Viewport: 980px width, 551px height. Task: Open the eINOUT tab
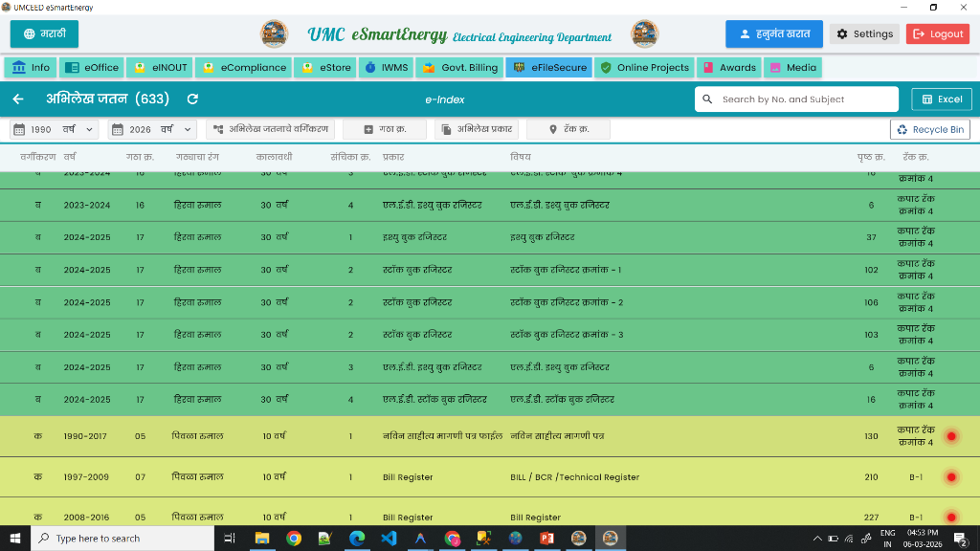[160, 68]
